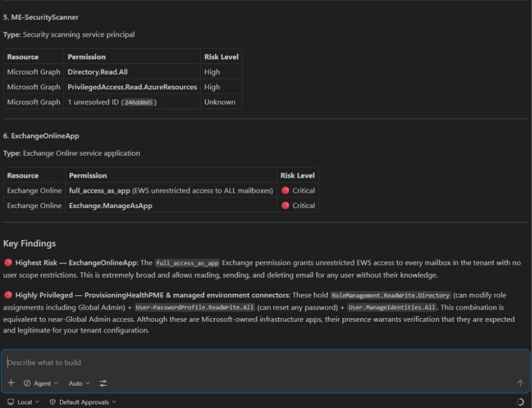The height and width of the screenshot is (408, 532).
Task: Click the Key Findings heading
Action: pos(30,243)
